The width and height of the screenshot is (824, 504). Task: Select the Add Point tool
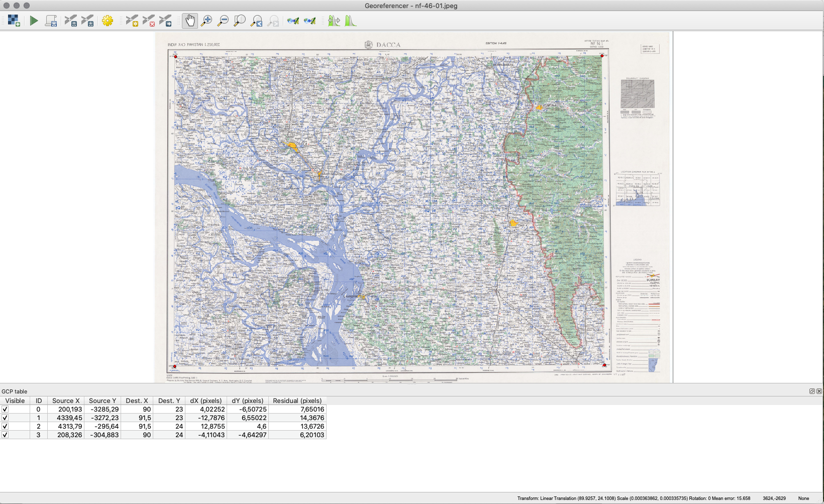[132, 21]
